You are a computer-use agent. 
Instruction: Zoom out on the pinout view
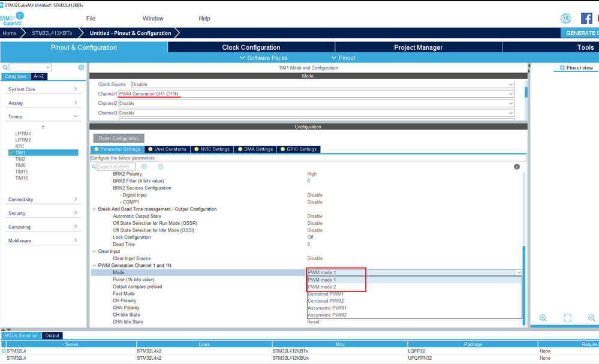point(592,318)
